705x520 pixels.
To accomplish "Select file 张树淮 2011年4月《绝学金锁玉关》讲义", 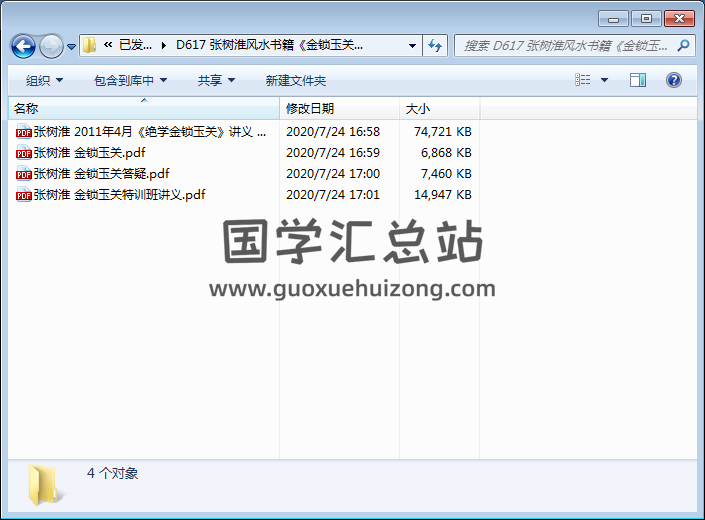I will click(x=150, y=132).
